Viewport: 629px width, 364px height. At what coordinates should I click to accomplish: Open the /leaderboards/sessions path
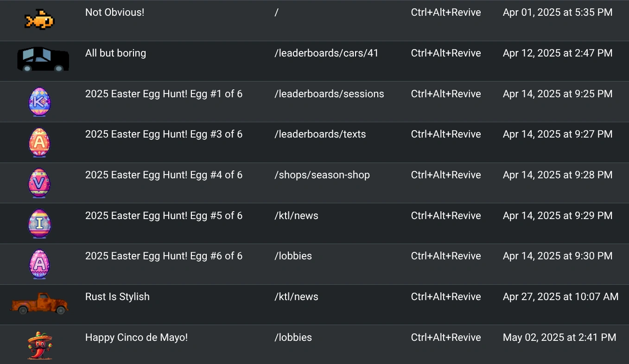[x=329, y=94]
